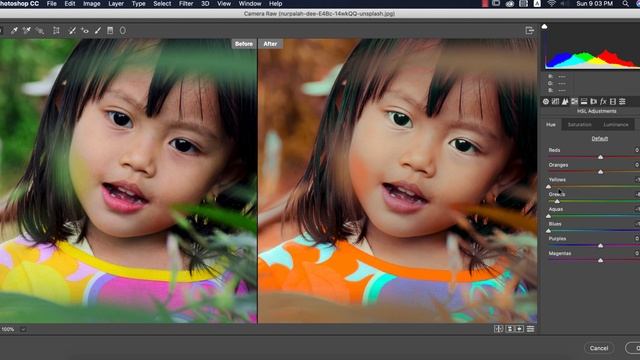This screenshot has height=360, width=640.
Task: Click the Oranges hue slider handle
Action: pyautogui.click(x=600, y=172)
